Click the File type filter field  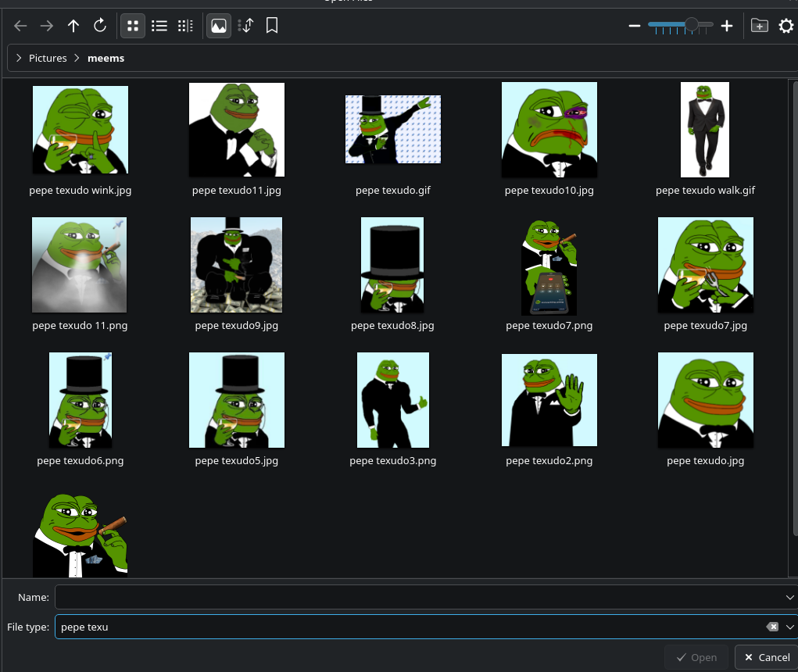coord(410,627)
